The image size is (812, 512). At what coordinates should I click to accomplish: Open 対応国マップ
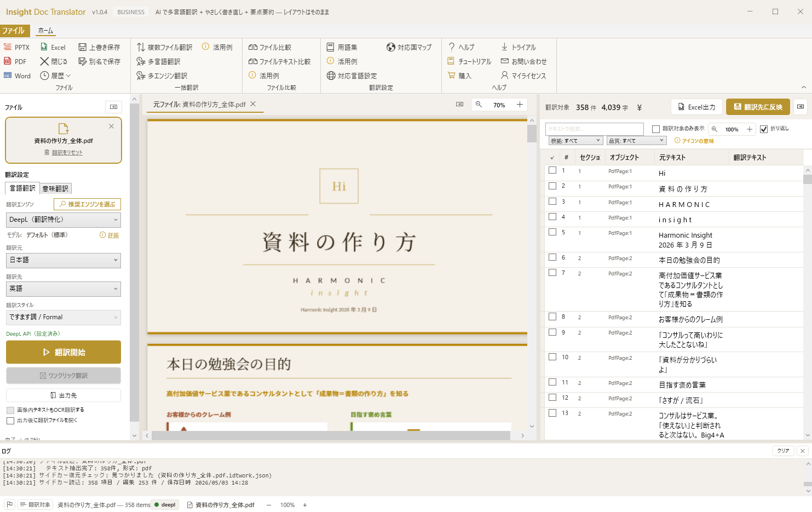409,47
